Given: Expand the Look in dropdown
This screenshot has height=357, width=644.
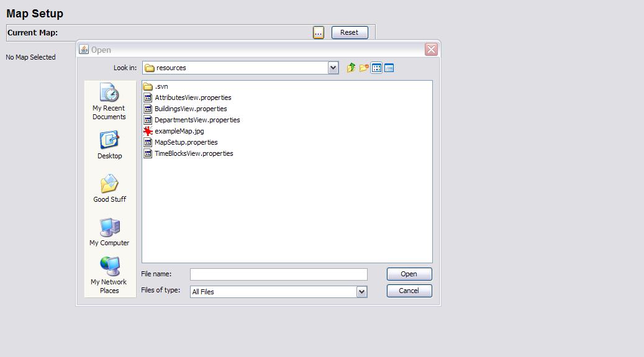Looking at the screenshot, I should [333, 68].
